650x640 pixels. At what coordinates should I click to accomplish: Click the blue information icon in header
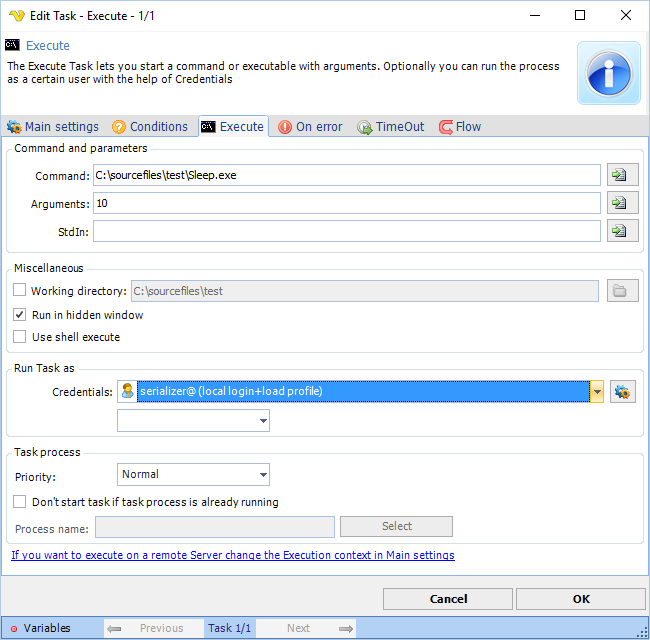609,73
